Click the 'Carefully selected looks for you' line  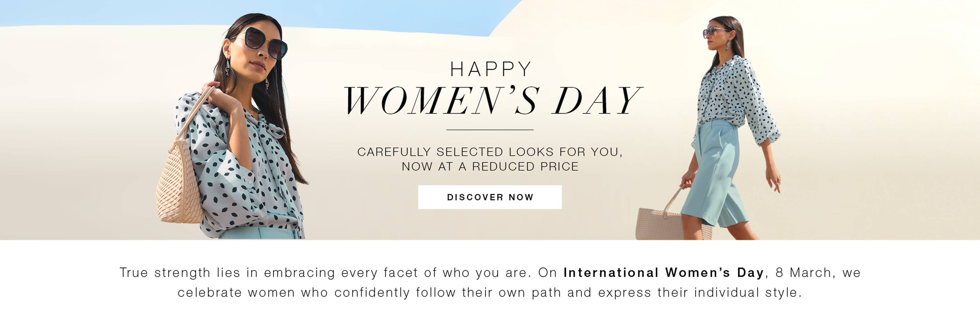[490, 152]
